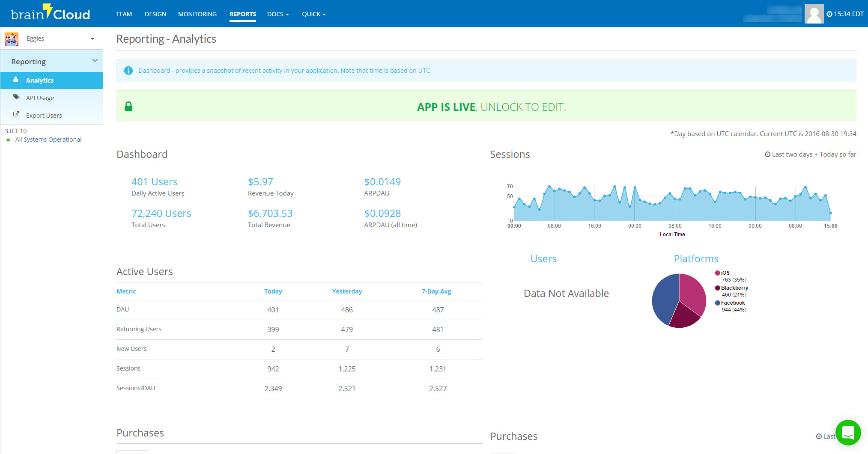The height and width of the screenshot is (454, 868).
Task: Click the Eggies app thumbnail icon
Action: point(11,38)
